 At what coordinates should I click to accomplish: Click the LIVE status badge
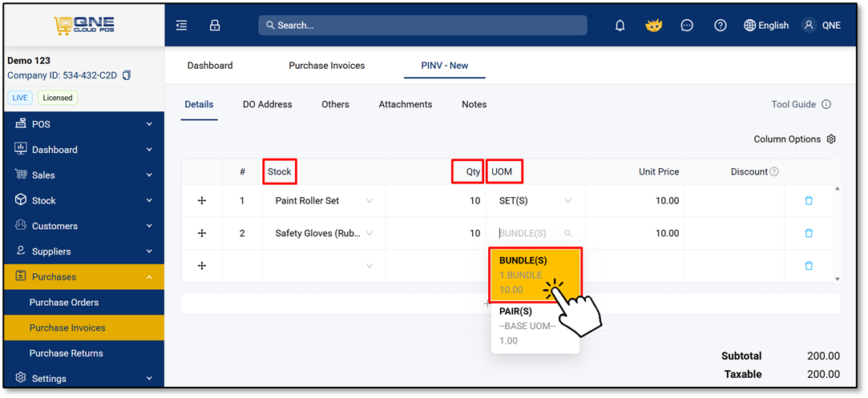(20, 98)
